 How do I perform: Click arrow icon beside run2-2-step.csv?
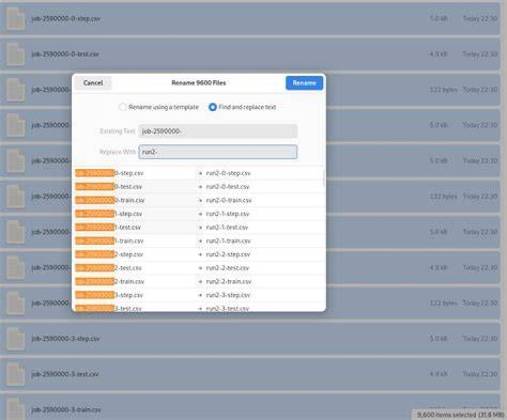201,255
